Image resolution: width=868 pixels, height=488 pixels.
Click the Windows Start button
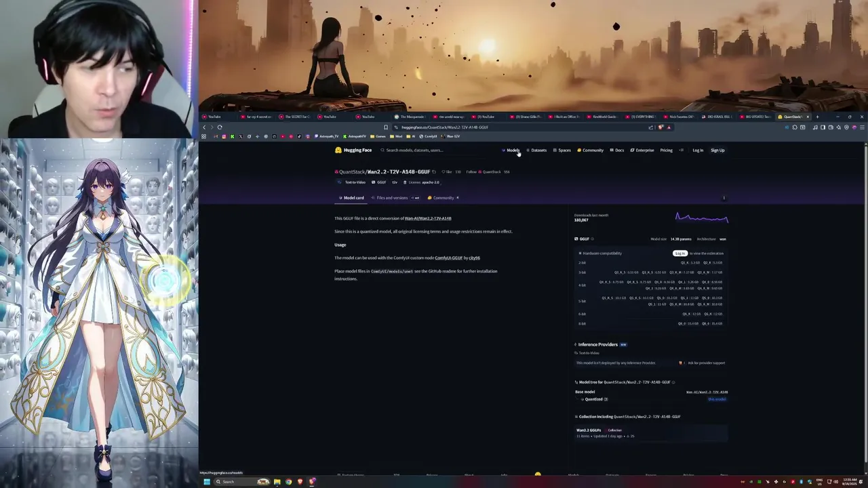[207, 482]
